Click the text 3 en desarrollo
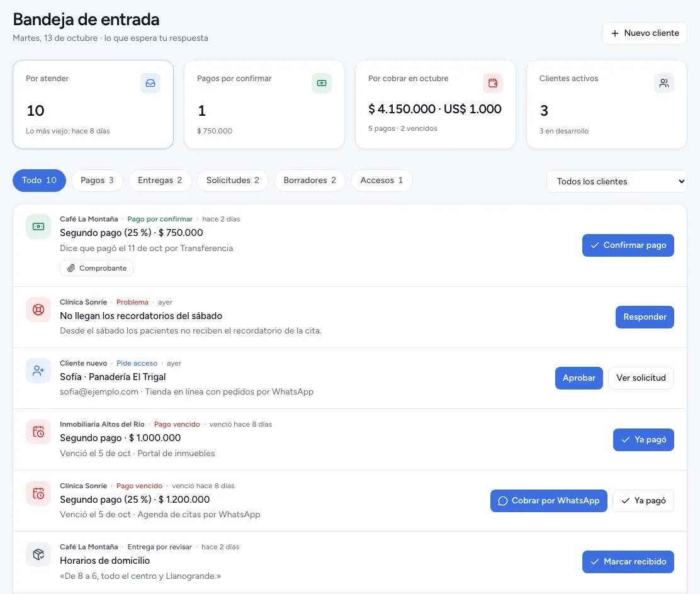700x594 pixels. pos(564,132)
